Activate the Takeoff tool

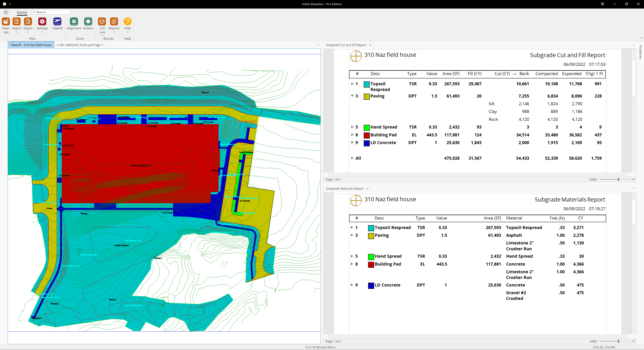(57, 24)
